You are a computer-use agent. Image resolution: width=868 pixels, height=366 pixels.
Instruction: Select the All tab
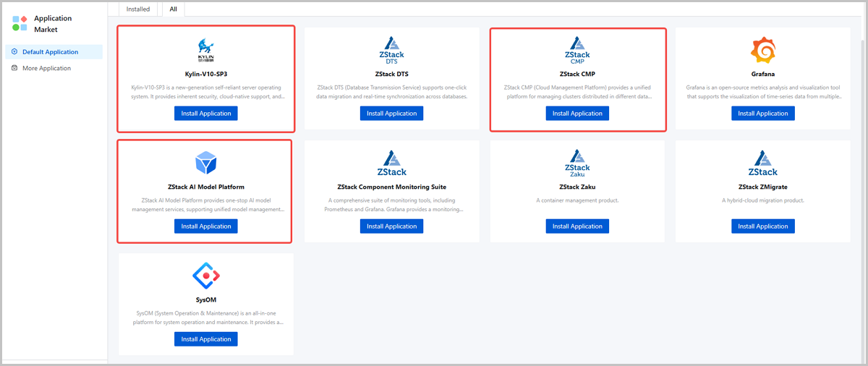(174, 9)
